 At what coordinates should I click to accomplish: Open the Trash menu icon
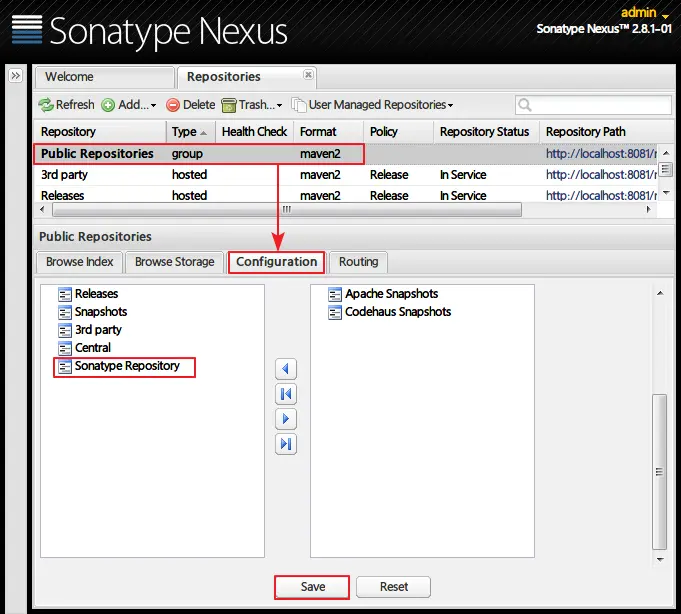[x=228, y=105]
